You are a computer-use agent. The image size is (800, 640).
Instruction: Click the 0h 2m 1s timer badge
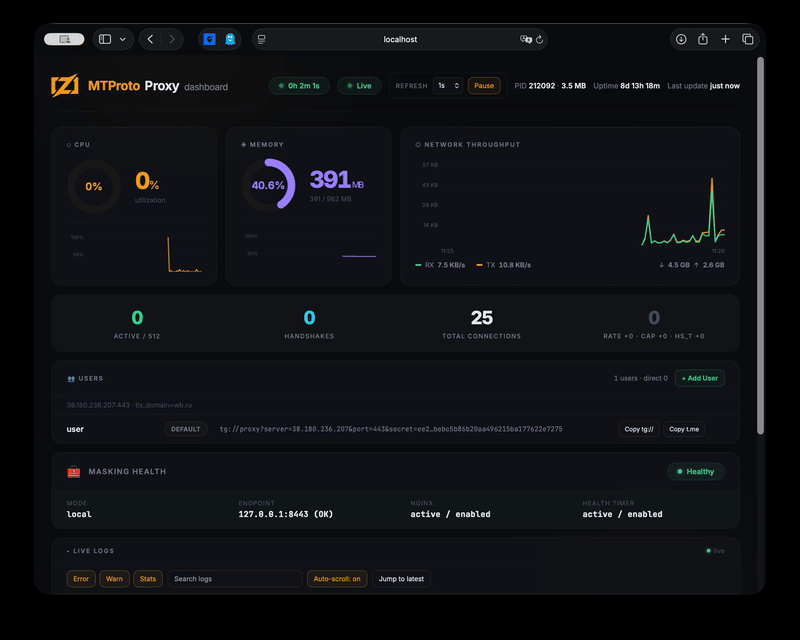[x=299, y=86]
